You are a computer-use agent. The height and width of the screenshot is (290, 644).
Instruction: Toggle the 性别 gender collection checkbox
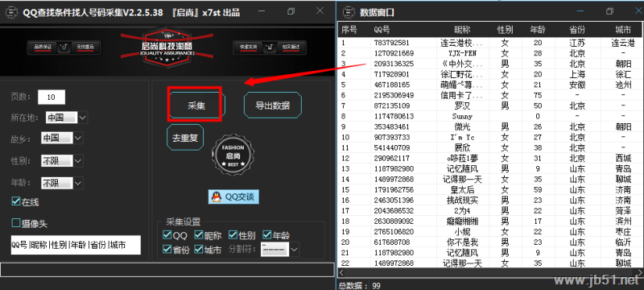tap(233, 235)
